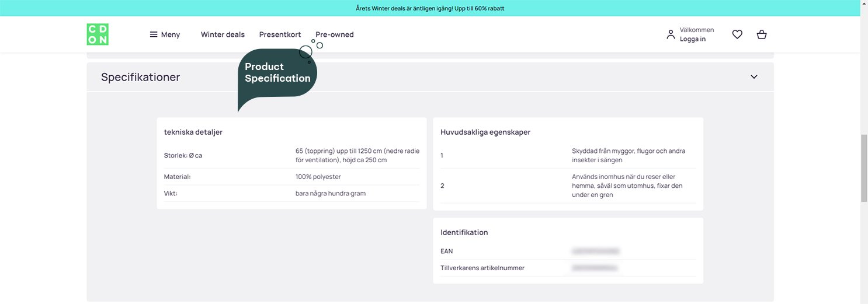This screenshot has width=868, height=304.
Task: Open the hamburger Meny icon
Action: coord(154,34)
